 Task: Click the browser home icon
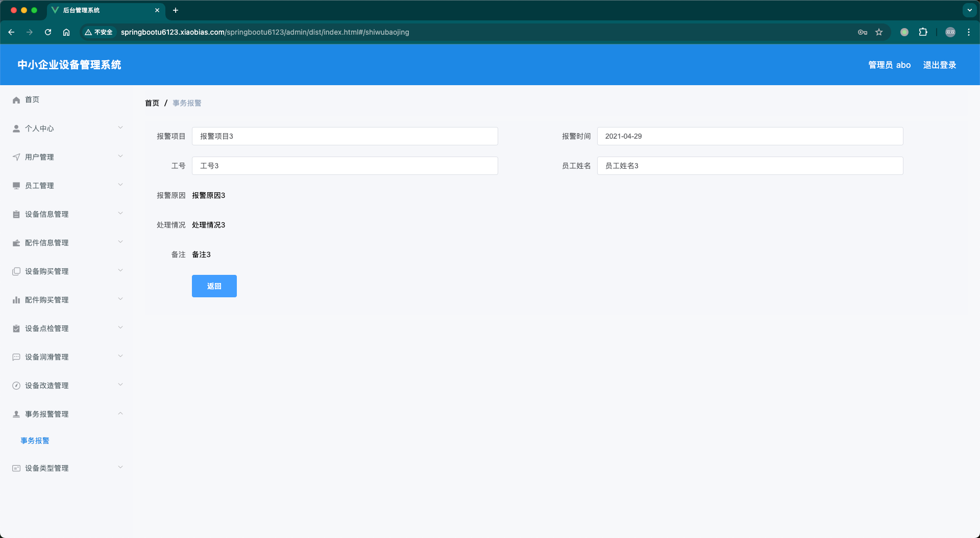(66, 32)
